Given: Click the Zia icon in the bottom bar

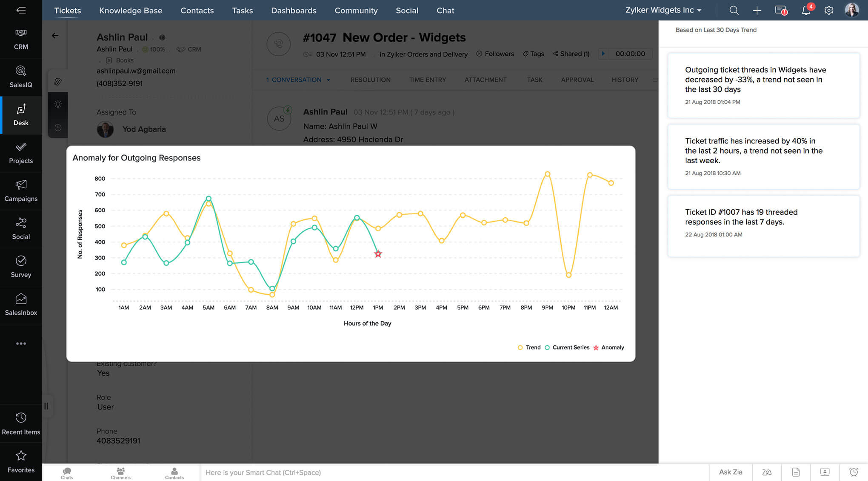Looking at the screenshot, I should point(766,472).
